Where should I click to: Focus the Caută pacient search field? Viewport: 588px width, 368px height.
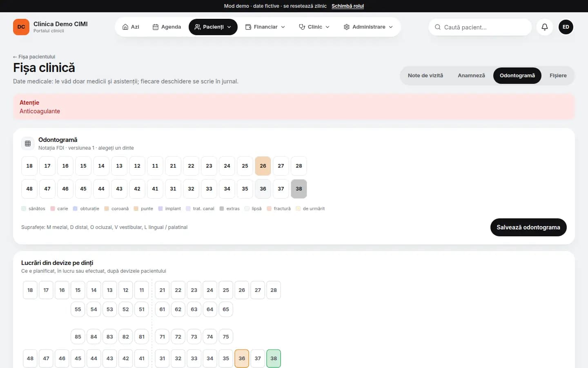480,27
